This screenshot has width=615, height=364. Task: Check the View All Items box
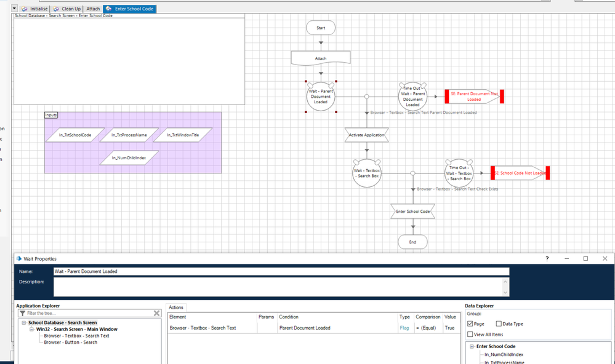471,334
